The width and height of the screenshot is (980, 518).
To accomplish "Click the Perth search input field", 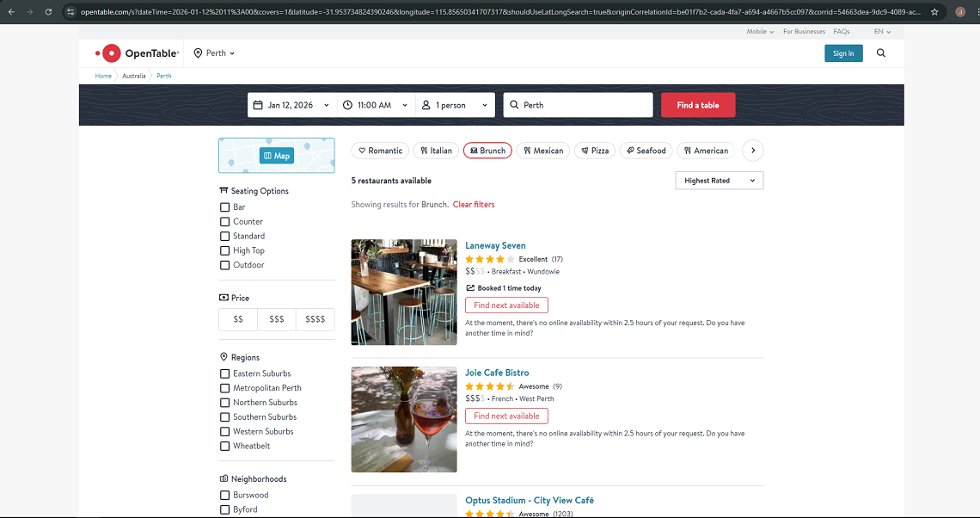I will pyautogui.click(x=579, y=105).
